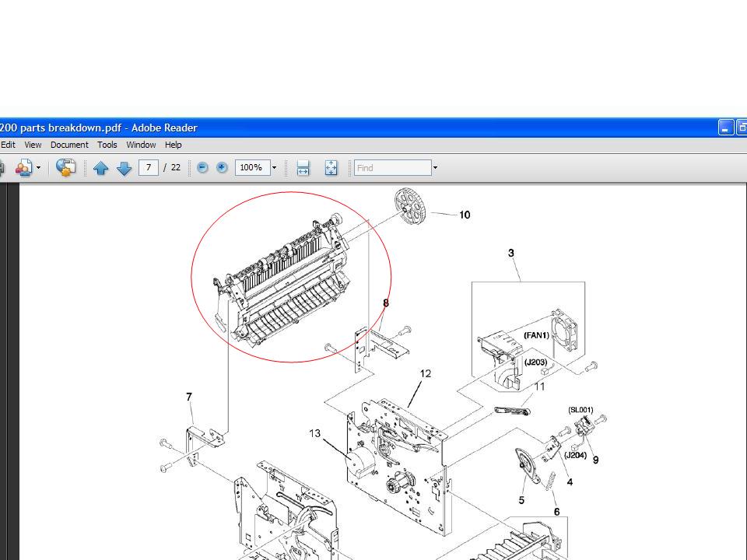747x560 pixels.
Task: Click inside the Find search box
Action: (392, 168)
